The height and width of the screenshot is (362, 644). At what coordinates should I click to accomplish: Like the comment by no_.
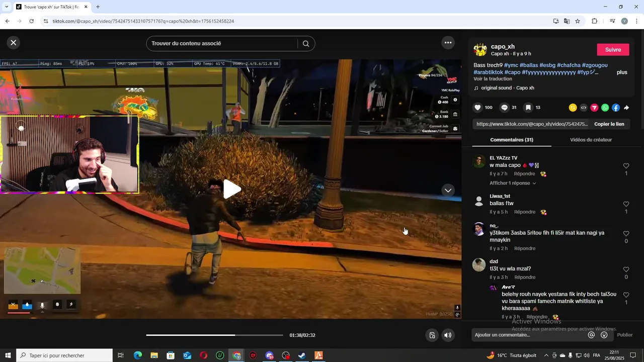(626, 234)
